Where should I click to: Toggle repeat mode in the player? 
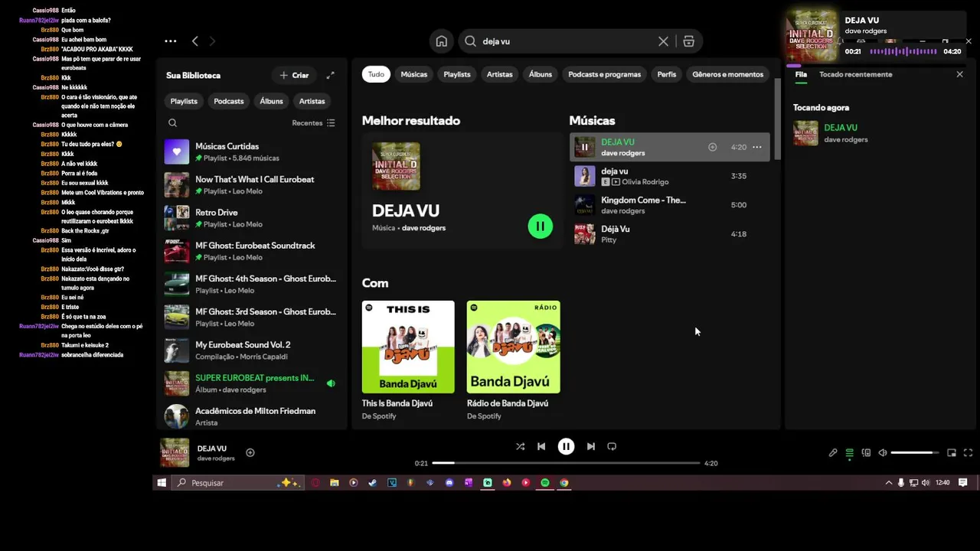[612, 446]
